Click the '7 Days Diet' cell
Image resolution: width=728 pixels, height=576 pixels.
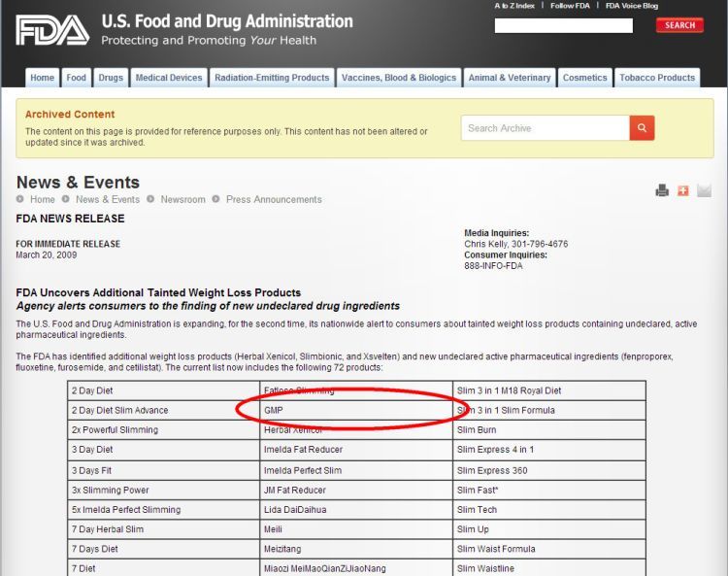click(163, 549)
